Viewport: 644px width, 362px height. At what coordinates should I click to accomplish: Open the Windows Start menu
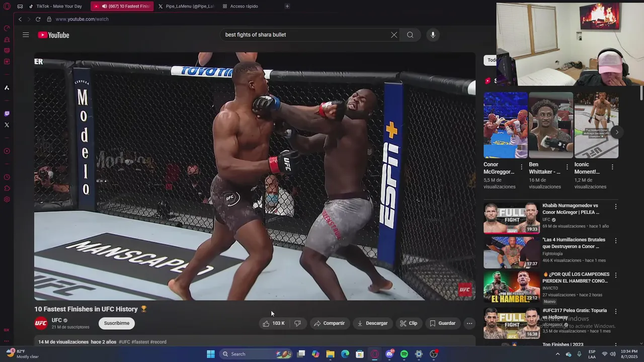211,354
